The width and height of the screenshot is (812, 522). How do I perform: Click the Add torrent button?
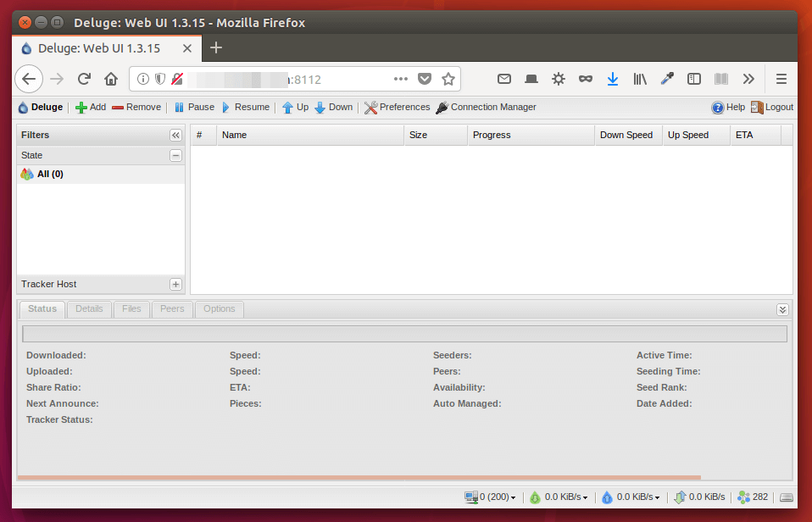tap(91, 108)
